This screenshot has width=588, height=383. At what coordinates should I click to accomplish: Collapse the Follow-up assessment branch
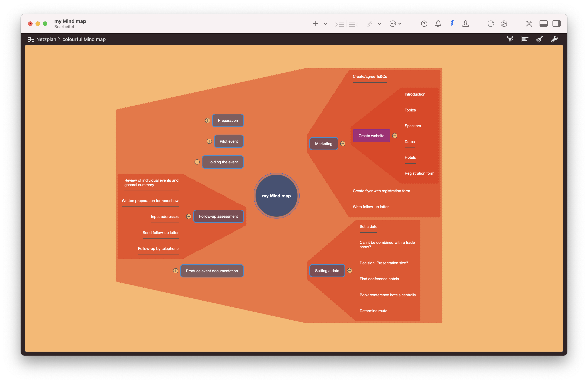coord(189,217)
